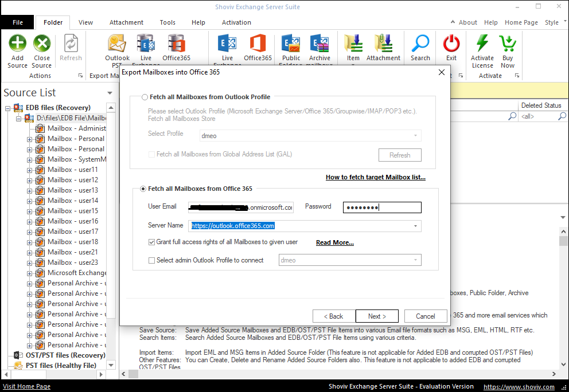
Task: Expand the Mailbox - user12 node
Action: click(x=29, y=180)
